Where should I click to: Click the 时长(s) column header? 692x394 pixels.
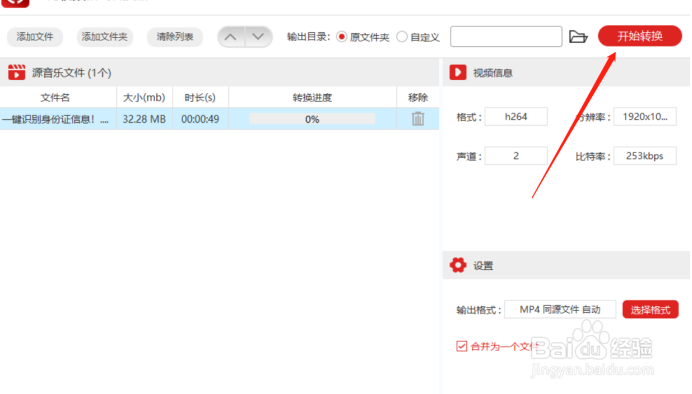(200, 98)
